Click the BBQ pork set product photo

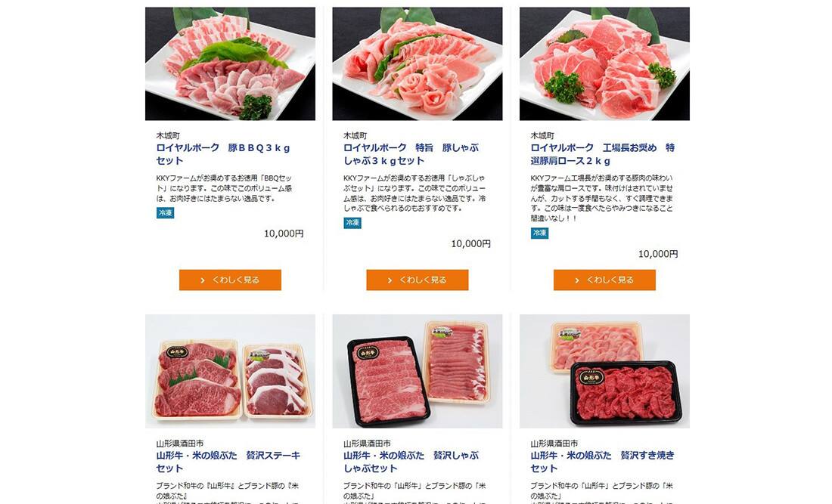click(230, 63)
